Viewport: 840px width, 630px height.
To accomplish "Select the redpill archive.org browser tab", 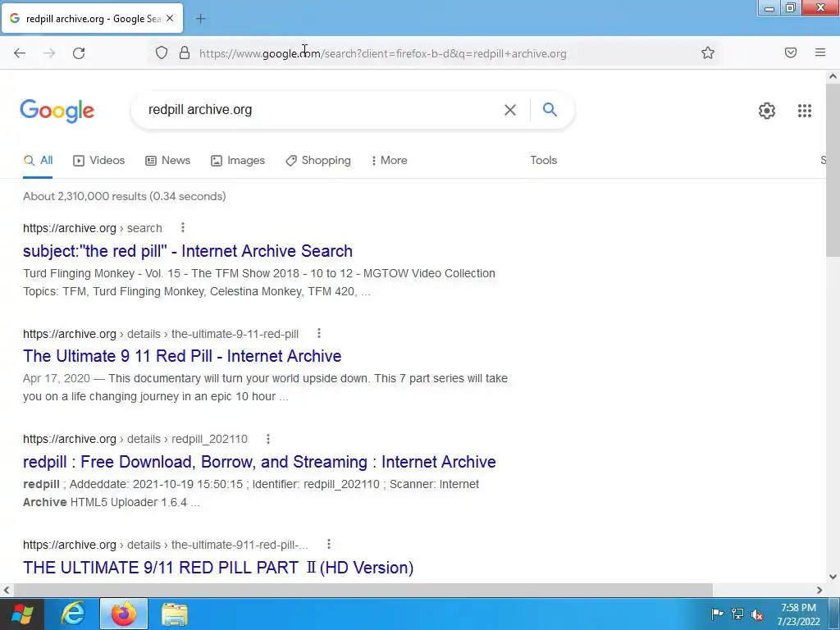I will (92, 18).
